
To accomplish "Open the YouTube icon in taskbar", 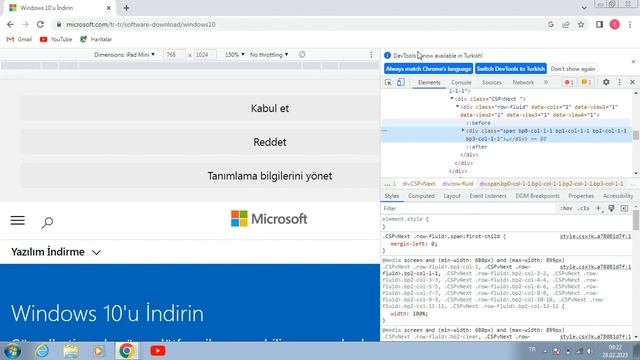I will [158, 351].
